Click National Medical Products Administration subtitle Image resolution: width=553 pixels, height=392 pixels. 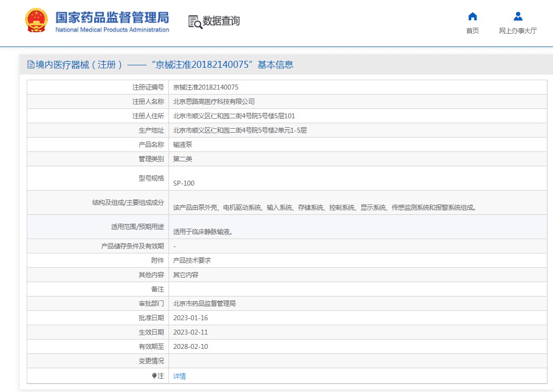click(x=112, y=30)
